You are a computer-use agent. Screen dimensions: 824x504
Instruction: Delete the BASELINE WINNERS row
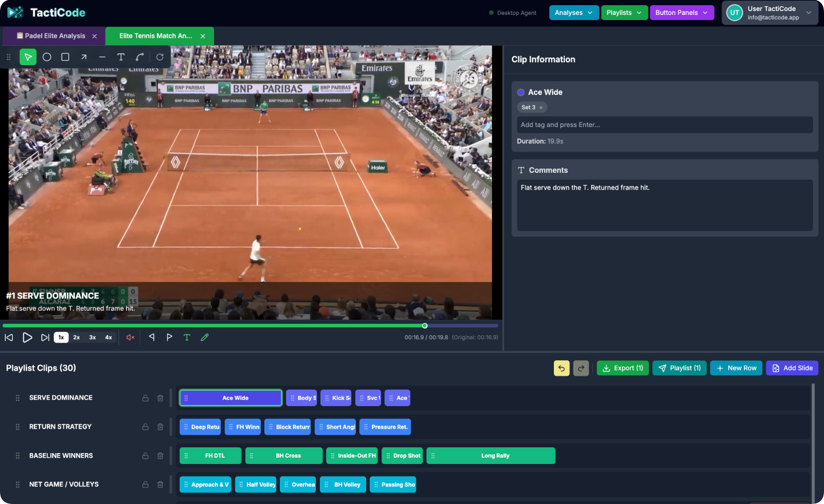point(160,456)
